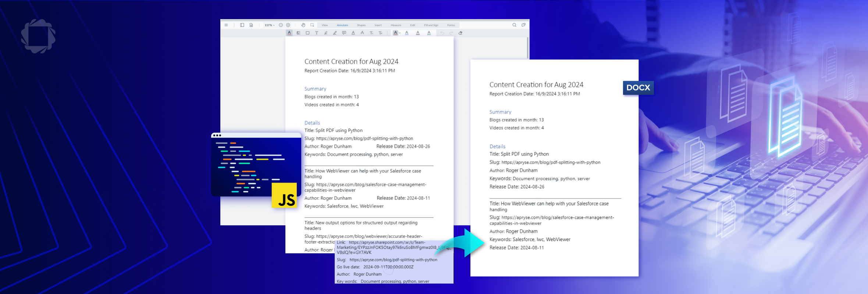Click the zoom out minus button

point(281,25)
